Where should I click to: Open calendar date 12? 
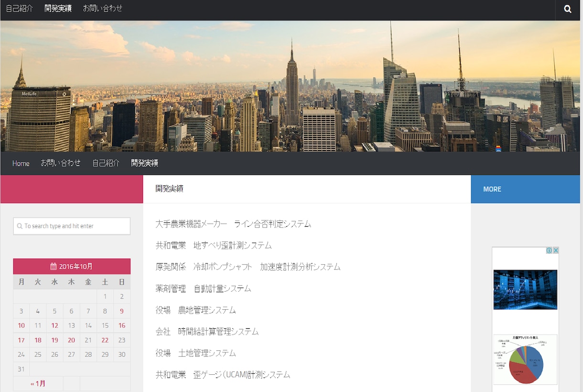[54, 326]
